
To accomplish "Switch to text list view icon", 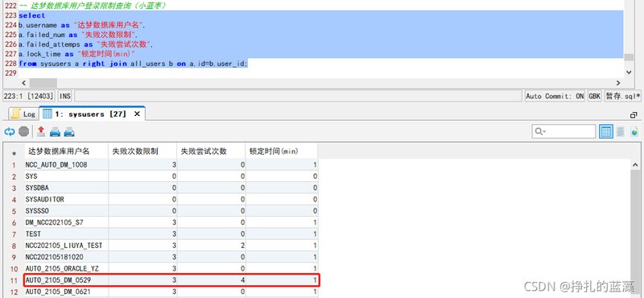I will [620, 131].
